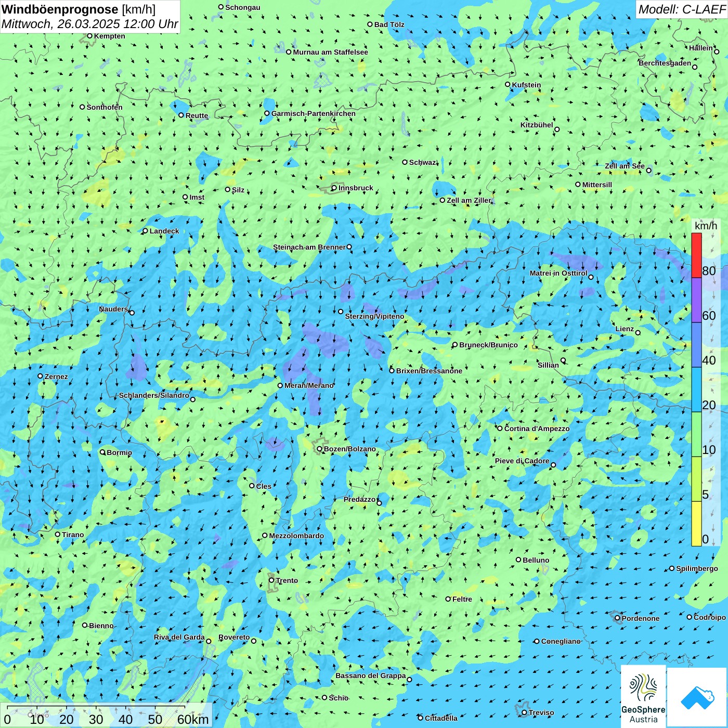Click the Cortina d'Ampezzo marker
The image size is (728, 728).
click(x=500, y=428)
